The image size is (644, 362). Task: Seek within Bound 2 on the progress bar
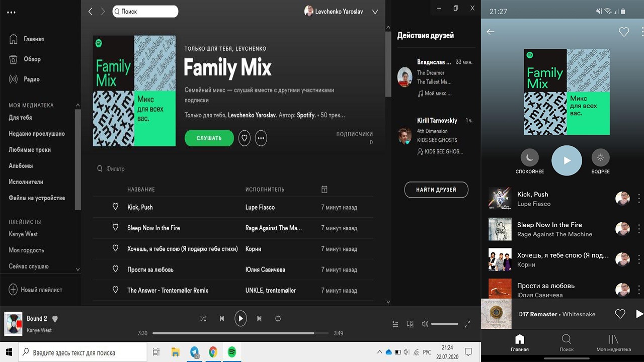pos(240,333)
